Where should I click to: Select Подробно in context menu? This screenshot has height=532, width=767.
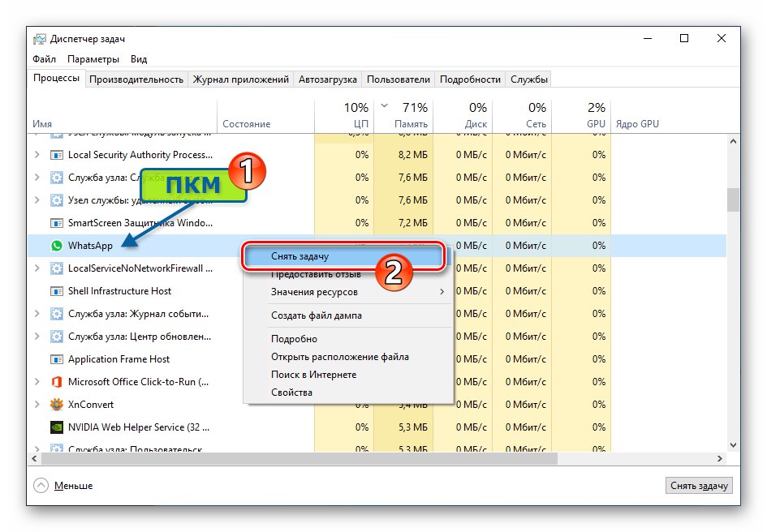coord(348,339)
